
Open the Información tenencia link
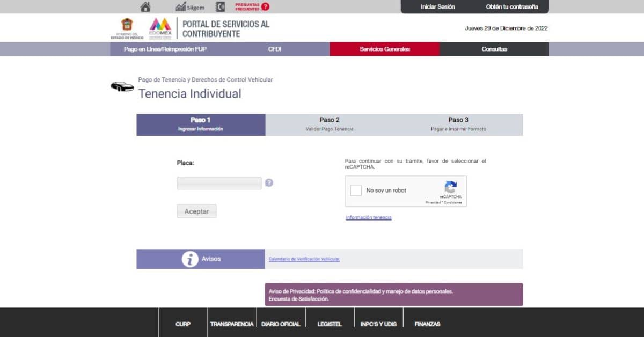tap(369, 217)
